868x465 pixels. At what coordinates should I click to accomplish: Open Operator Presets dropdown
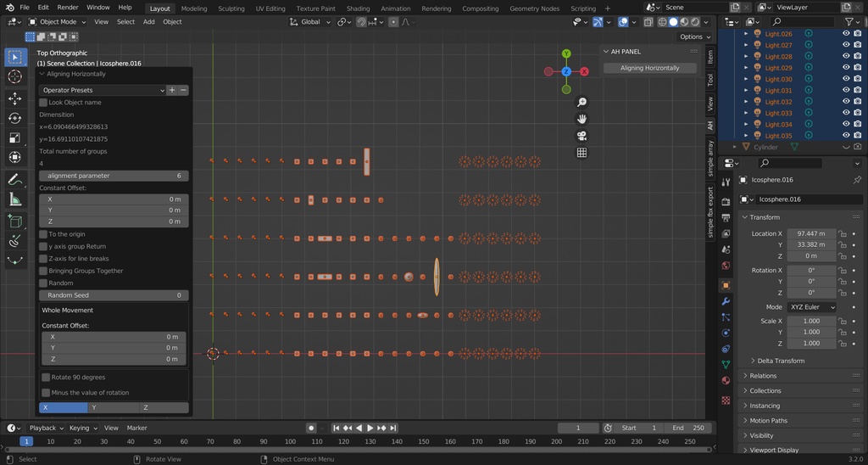[103, 90]
